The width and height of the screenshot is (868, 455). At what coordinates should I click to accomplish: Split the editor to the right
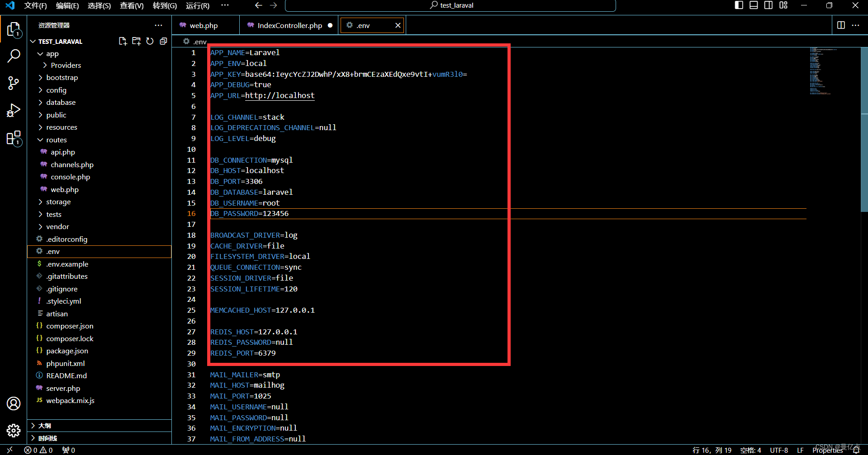click(841, 25)
